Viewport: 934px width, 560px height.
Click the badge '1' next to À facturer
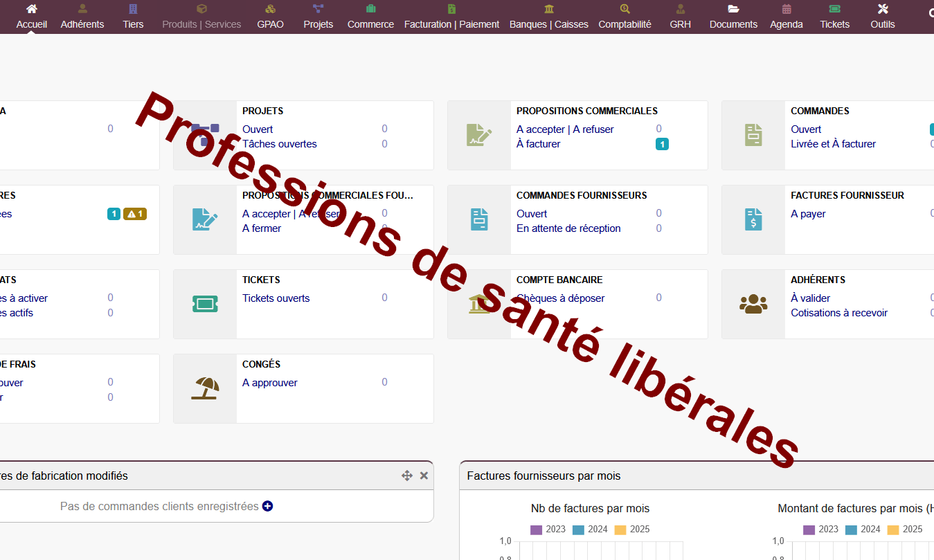tap(662, 144)
